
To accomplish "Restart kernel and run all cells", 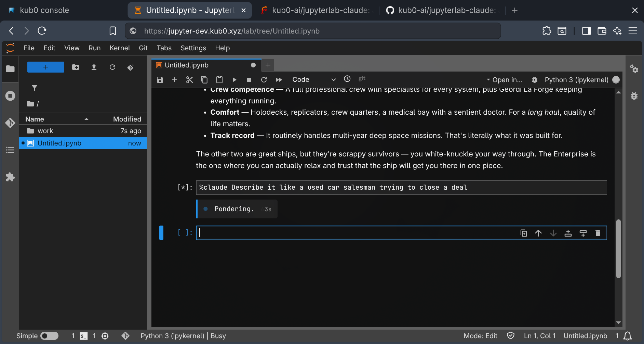I will click(279, 80).
